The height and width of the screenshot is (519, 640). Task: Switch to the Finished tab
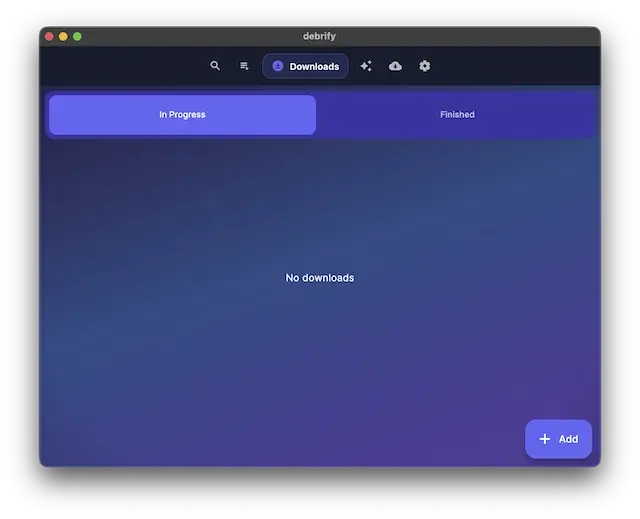point(457,115)
